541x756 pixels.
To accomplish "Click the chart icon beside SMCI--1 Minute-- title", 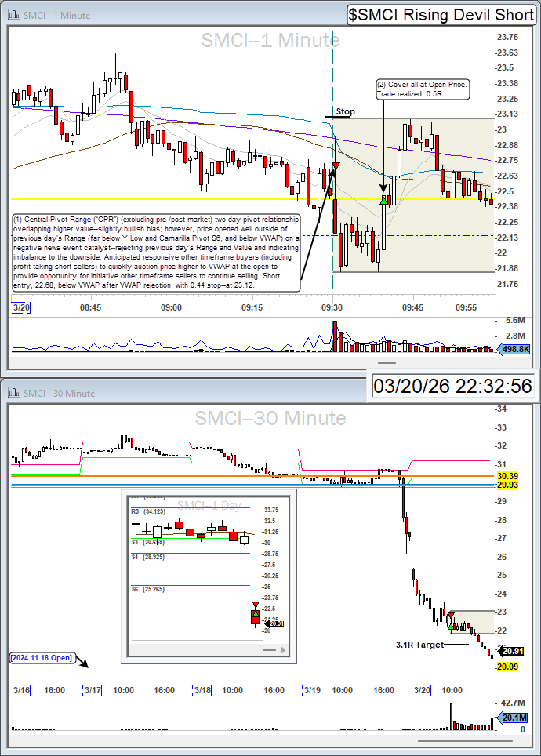I will click(x=14, y=15).
